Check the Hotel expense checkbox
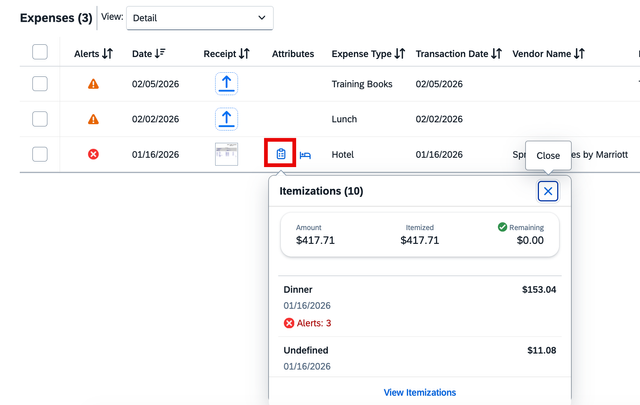The width and height of the screenshot is (640, 405). (x=40, y=154)
